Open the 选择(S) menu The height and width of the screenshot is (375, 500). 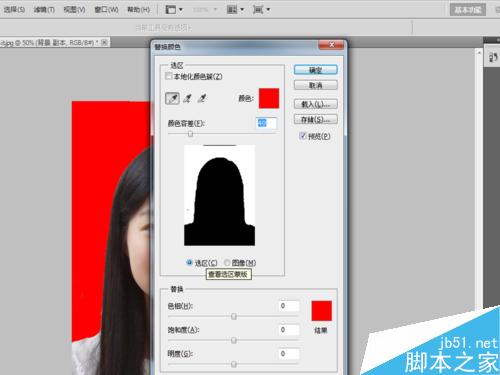[x=14, y=9]
